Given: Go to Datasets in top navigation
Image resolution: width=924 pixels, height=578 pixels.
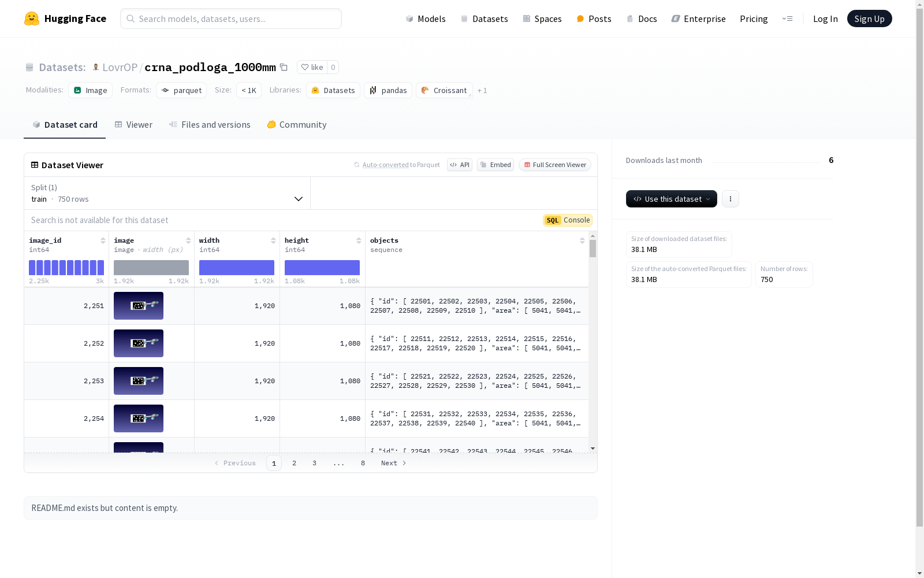Looking at the screenshot, I should click(484, 18).
